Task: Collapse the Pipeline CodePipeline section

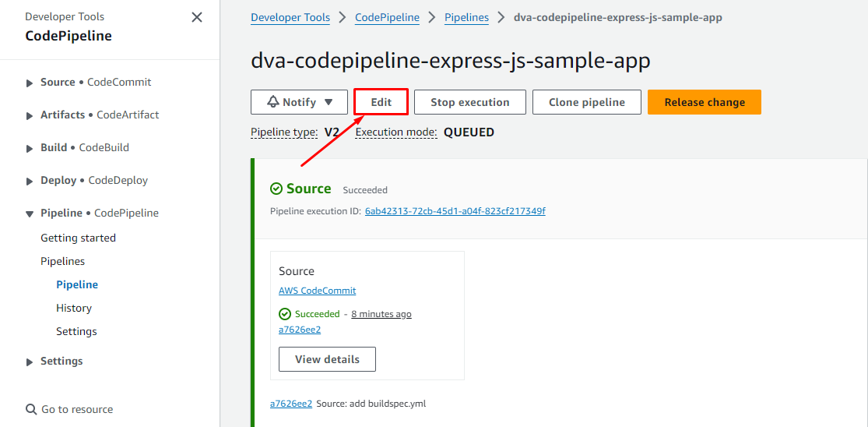Action: click(x=30, y=213)
